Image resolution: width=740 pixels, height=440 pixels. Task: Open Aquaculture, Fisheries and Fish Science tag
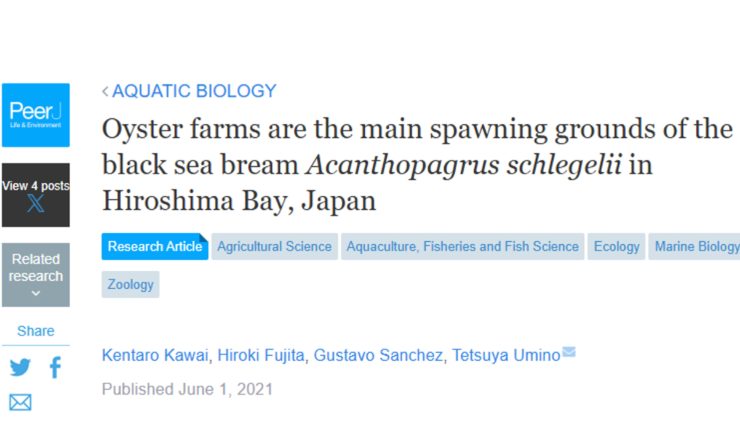[463, 246]
